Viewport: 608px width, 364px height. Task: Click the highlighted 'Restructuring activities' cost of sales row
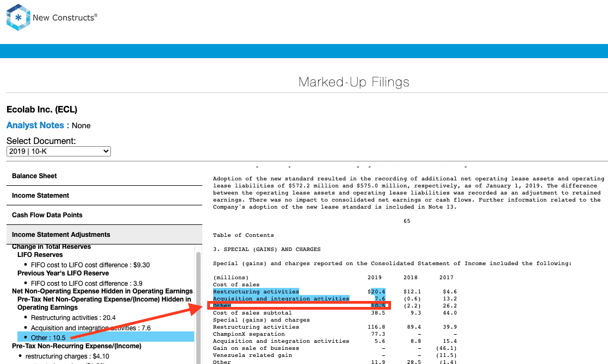click(x=256, y=292)
